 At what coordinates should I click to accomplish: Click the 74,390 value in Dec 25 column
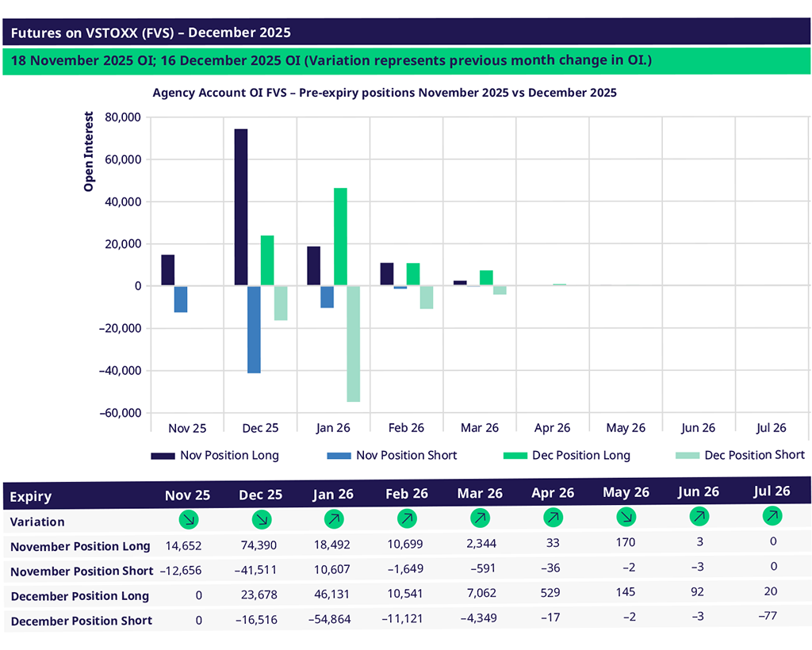coord(261,545)
